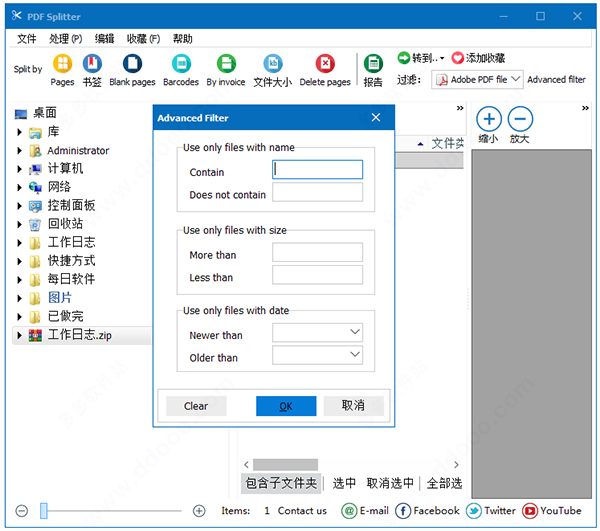Open the 编辑 menu

(x=104, y=39)
